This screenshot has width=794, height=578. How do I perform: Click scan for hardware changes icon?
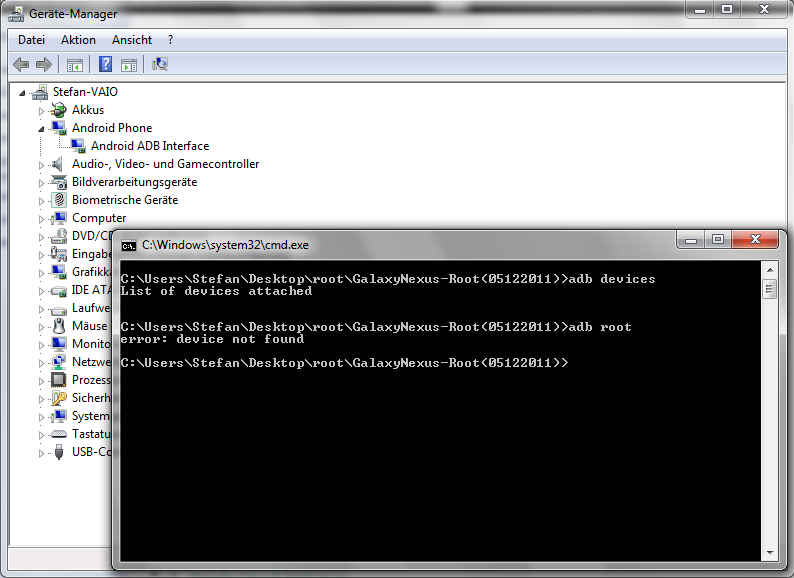(x=160, y=64)
